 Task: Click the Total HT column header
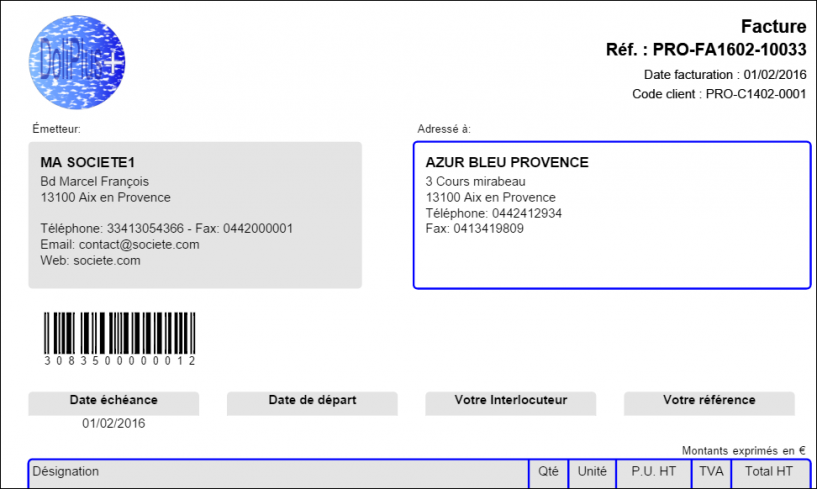[769, 471]
